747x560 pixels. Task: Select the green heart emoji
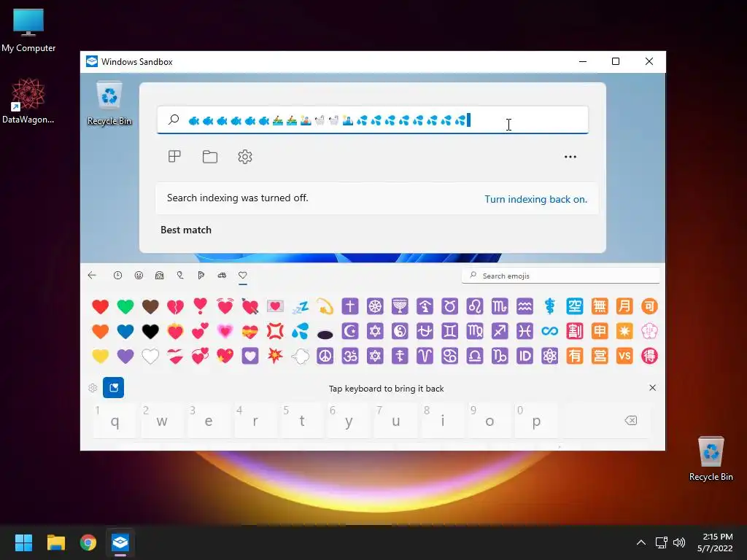point(125,307)
